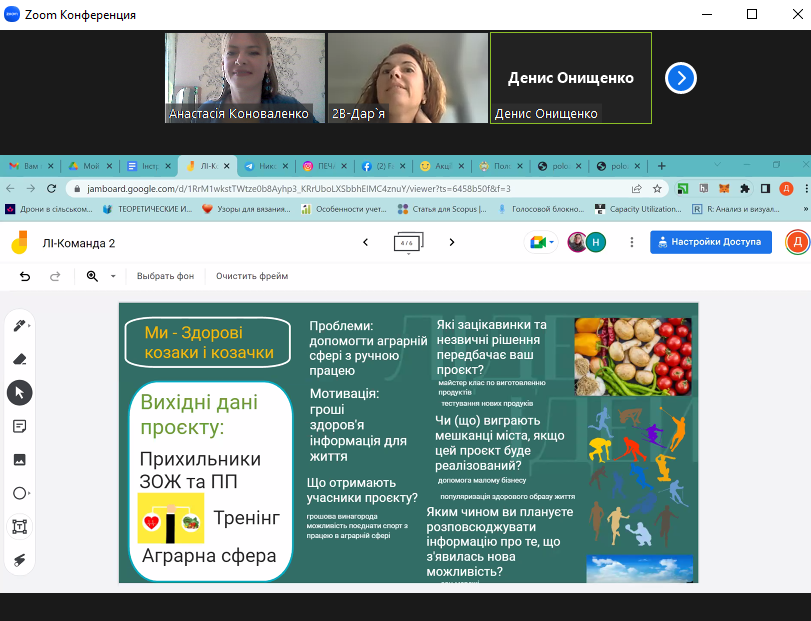The image size is (811, 621).
Task: Undo the last action
Action: point(25,276)
